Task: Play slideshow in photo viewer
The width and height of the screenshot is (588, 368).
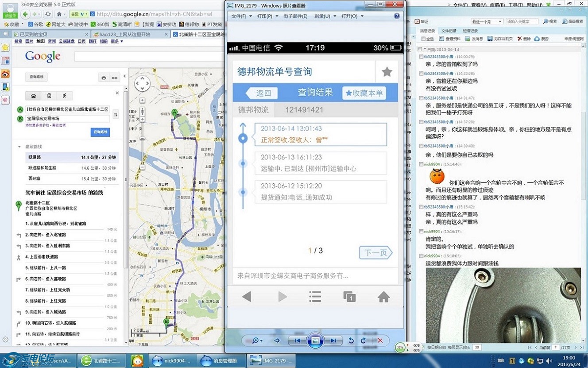Action: pyautogui.click(x=315, y=341)
